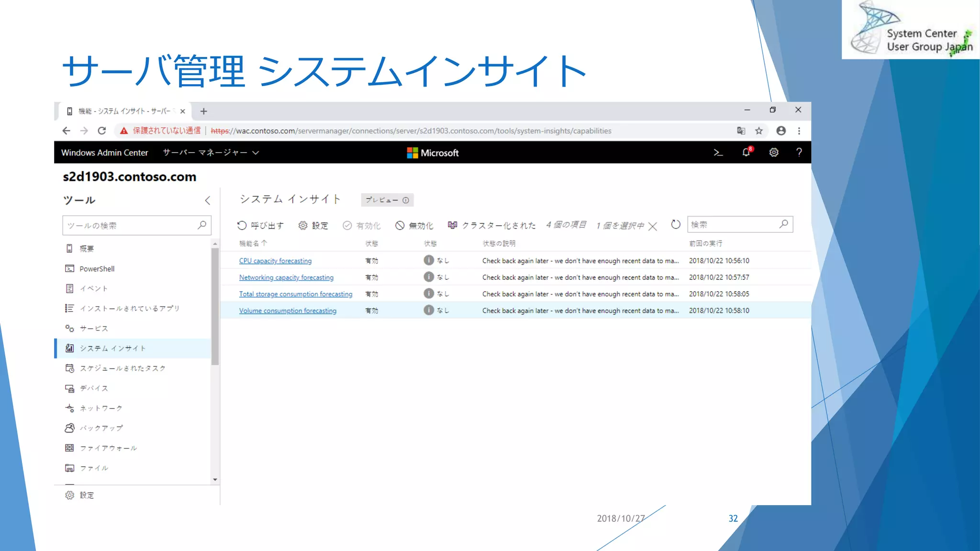Click the 呼び出す invoke button
The width and height of the screenshot is (980, 551).
pyautogui.click(x=261, y=225)
